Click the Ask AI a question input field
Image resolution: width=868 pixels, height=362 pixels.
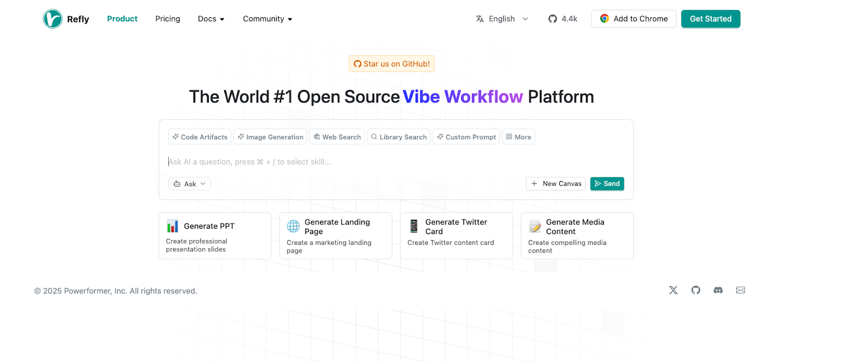click(396, 161)
